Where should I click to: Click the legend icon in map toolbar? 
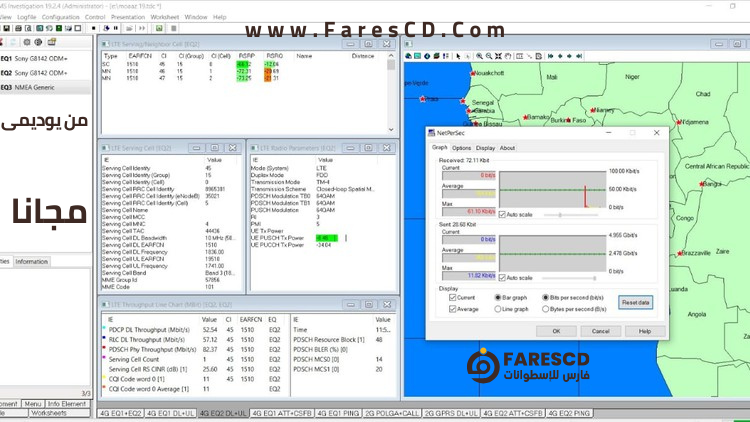(x=446, y=56)
